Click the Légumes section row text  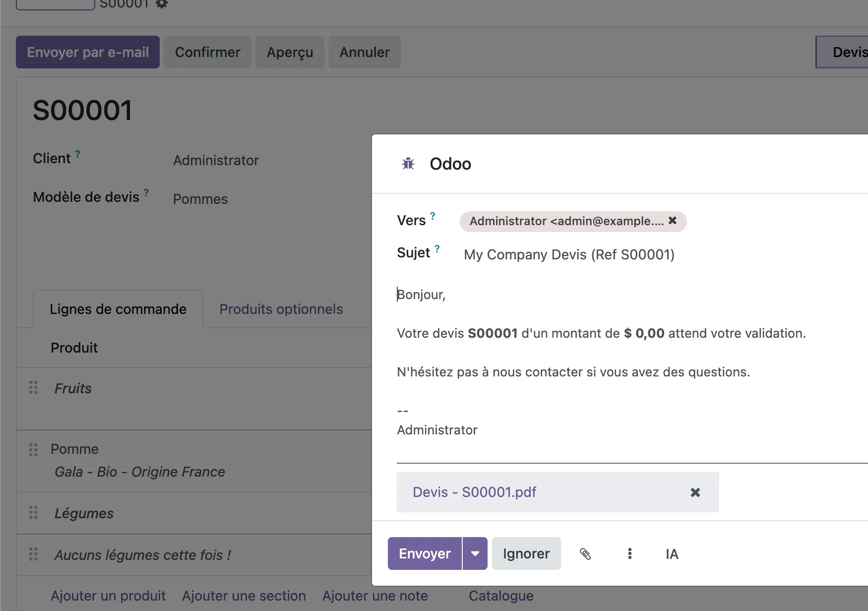(x=84, y=513)
